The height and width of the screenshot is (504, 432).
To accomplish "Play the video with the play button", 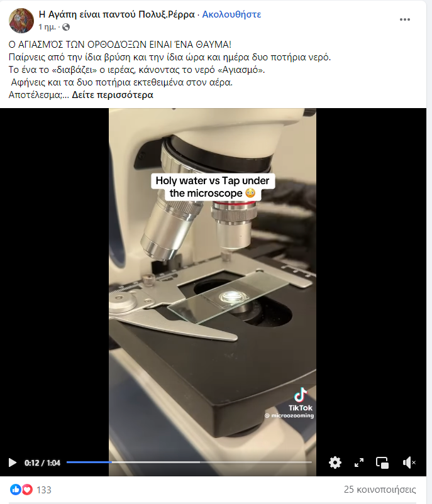I will tap(12, 463).
